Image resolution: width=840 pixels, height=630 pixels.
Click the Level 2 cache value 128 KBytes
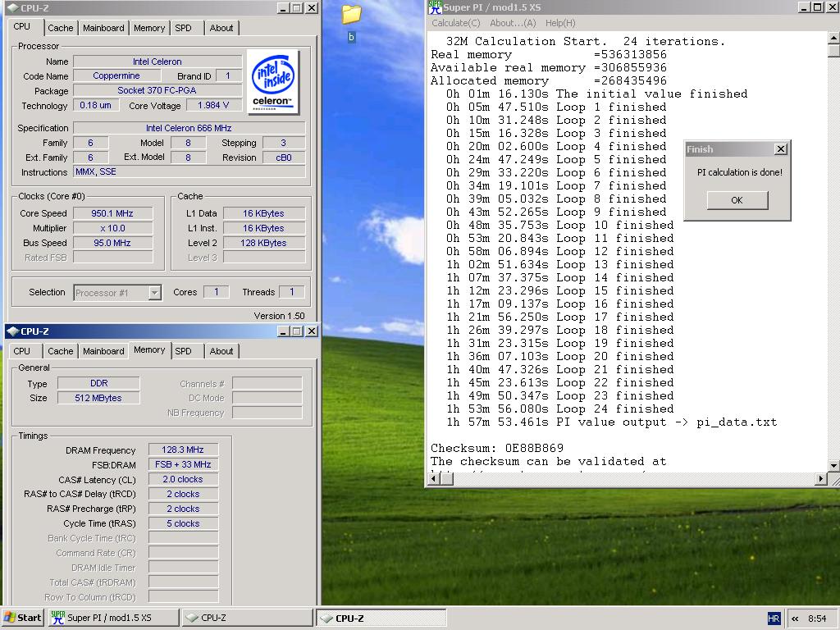pos(264,243)
